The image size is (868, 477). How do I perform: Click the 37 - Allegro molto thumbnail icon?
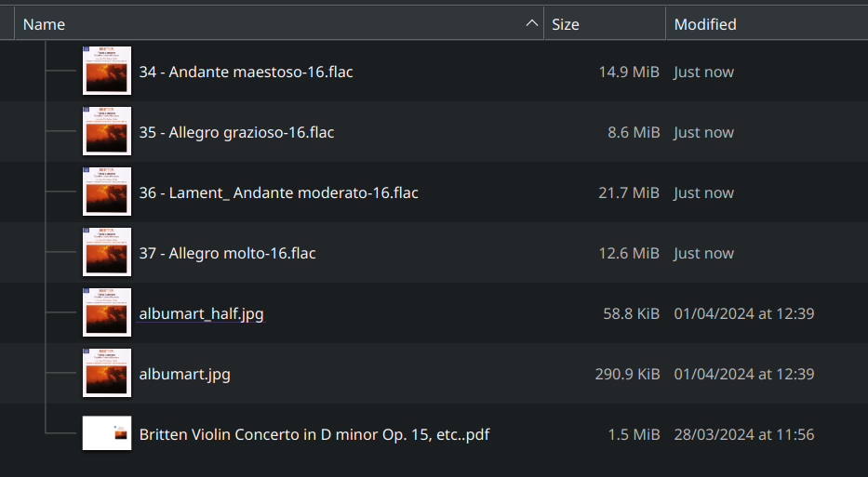tap(107, 252)
